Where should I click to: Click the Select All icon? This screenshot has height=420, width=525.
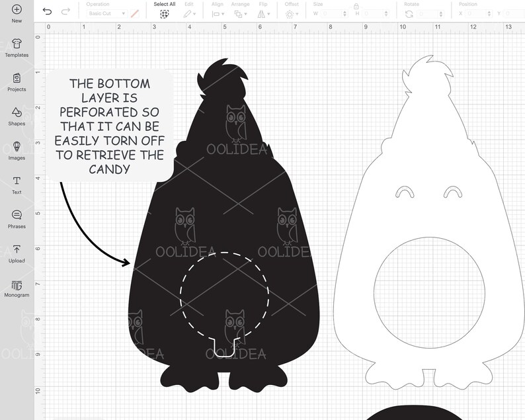coord(164,14)
